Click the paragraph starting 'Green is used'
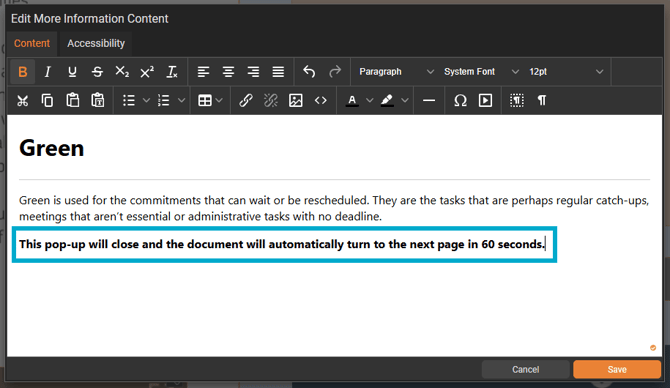This screenshot has height=388, width=670. pyautogui.click(x=334, y=208)
